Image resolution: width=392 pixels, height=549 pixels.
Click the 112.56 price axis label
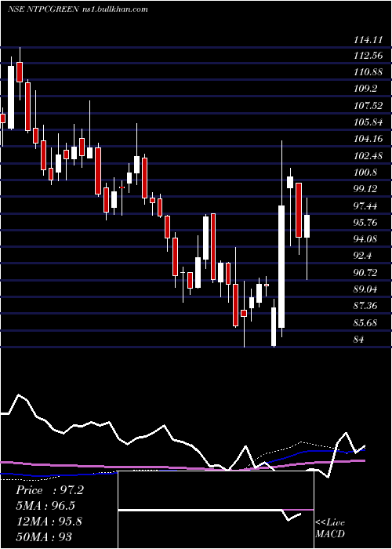pos(368,56)
